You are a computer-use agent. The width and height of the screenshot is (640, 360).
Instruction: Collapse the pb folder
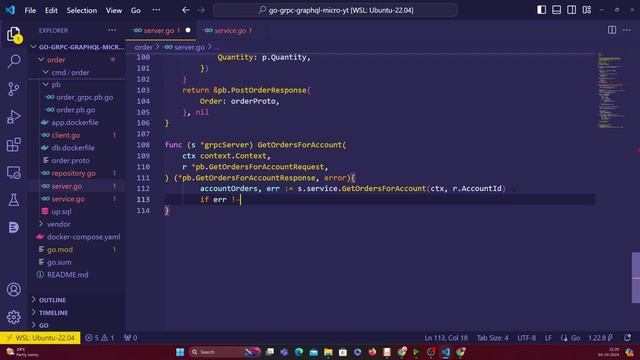click(77, 84)
